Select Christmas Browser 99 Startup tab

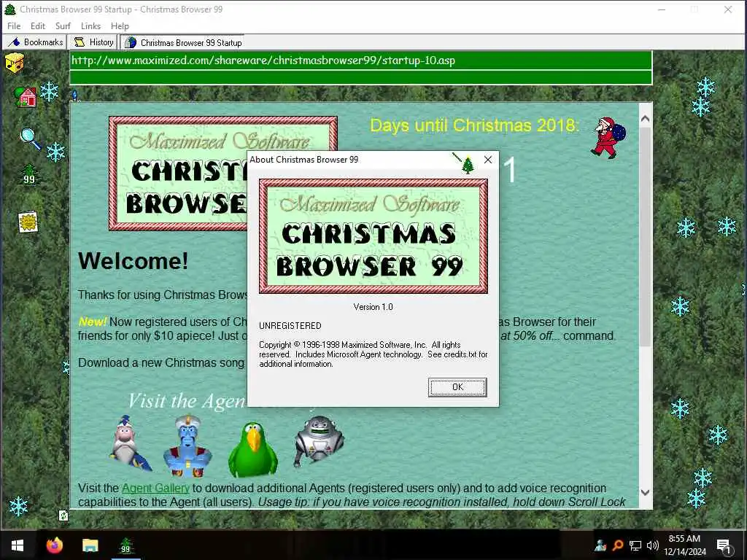pos(182,42)
